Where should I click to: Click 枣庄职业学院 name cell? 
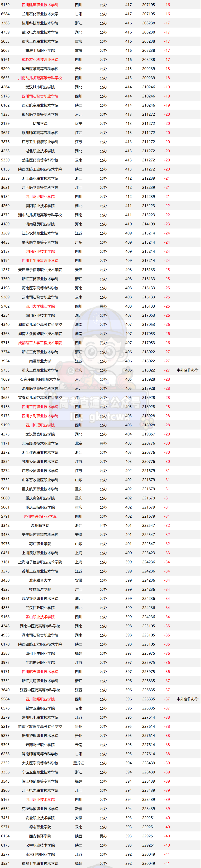[x=40, y=544]
